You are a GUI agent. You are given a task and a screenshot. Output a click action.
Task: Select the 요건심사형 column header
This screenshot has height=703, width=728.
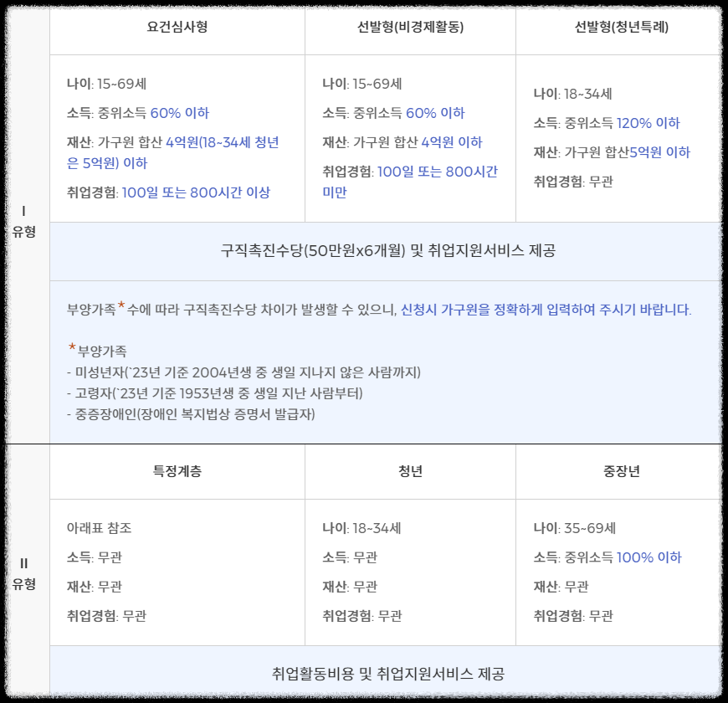(180, 28)
